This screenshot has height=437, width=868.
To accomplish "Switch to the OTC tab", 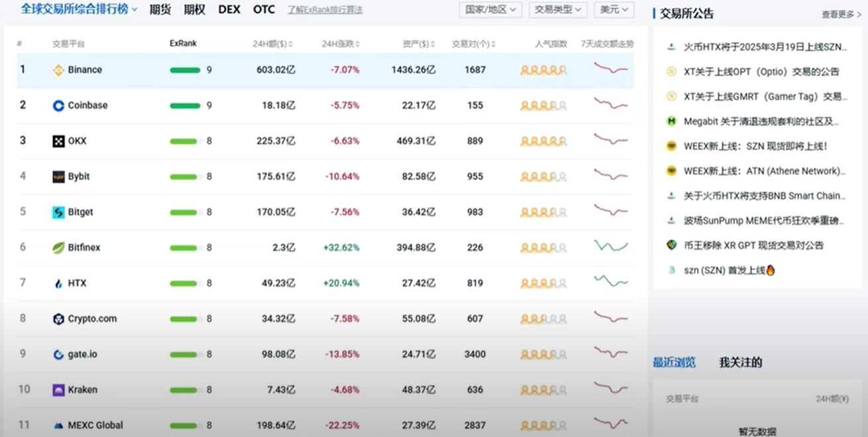I will pos(264,10).
